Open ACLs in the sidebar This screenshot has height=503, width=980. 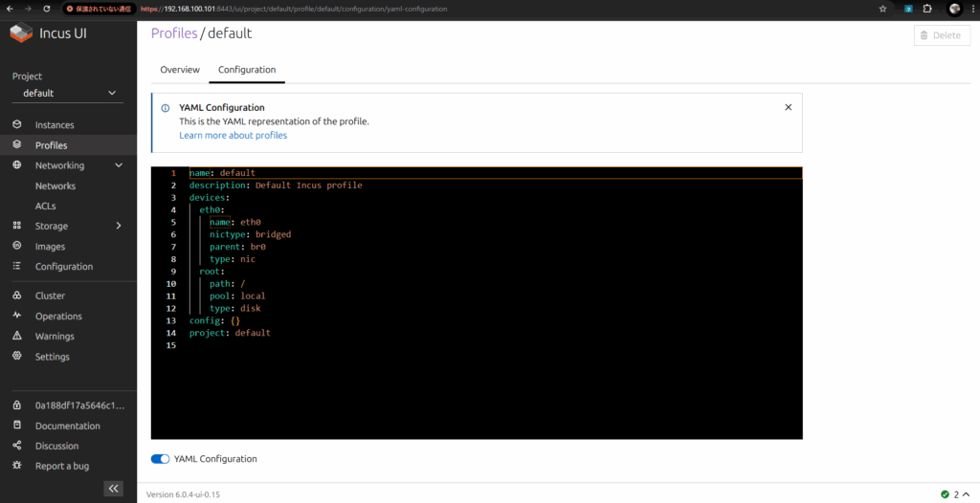45,206
